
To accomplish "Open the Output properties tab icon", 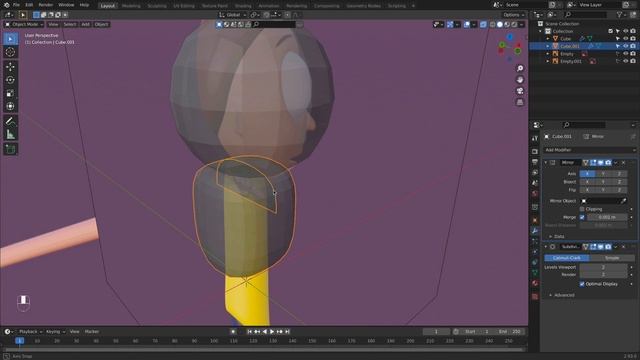I will point(535,162).
